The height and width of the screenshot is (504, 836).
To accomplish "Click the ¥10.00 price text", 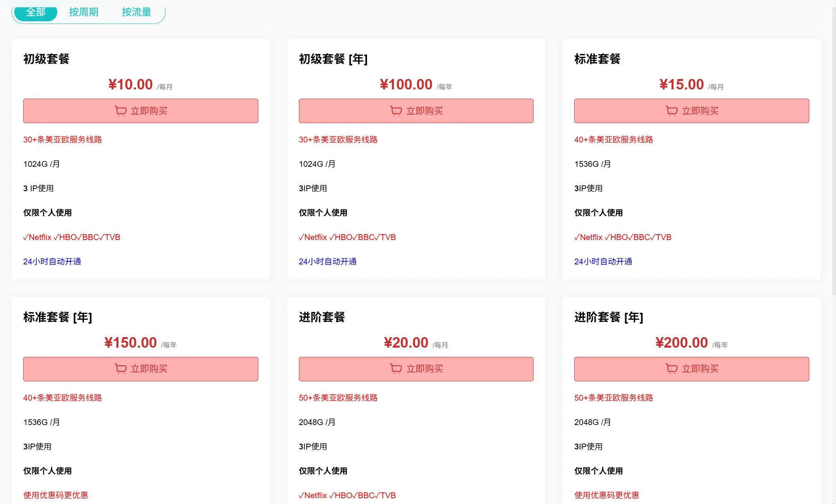I will 130,84.
